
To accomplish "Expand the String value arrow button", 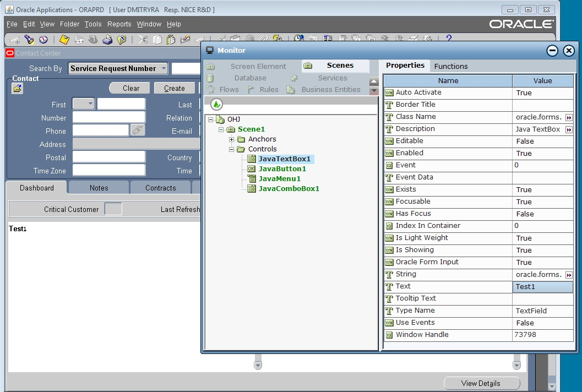I will 569,275.
